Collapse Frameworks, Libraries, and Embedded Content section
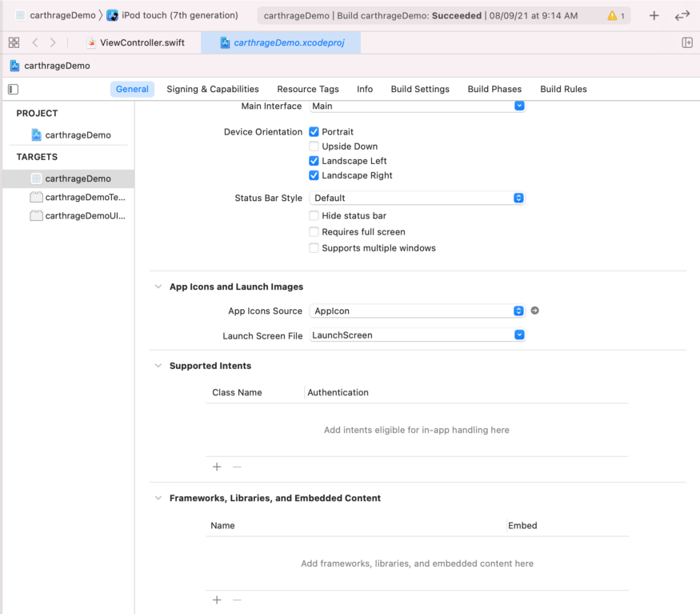This screenshot has width=700, height=614. coord(158,498)
